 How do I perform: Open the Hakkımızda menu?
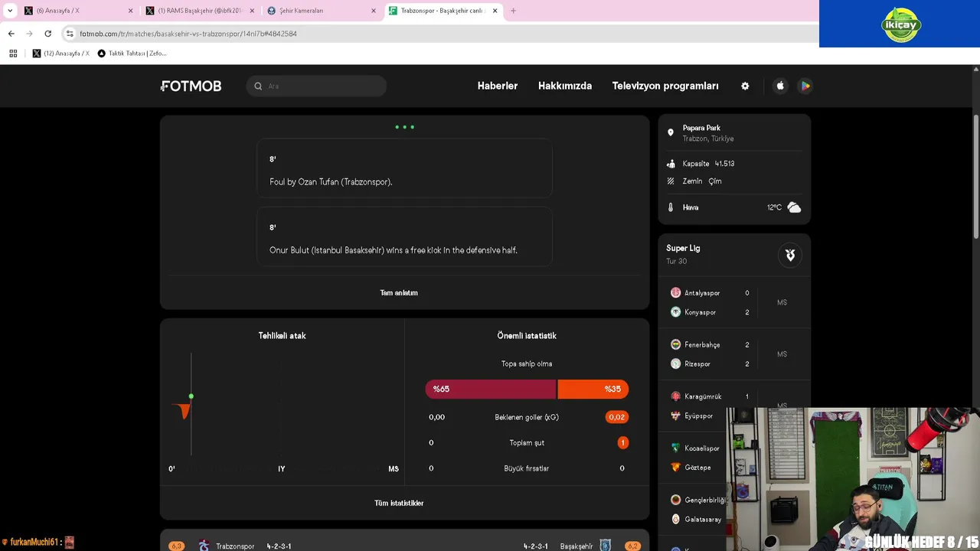[x=565, y=86]
